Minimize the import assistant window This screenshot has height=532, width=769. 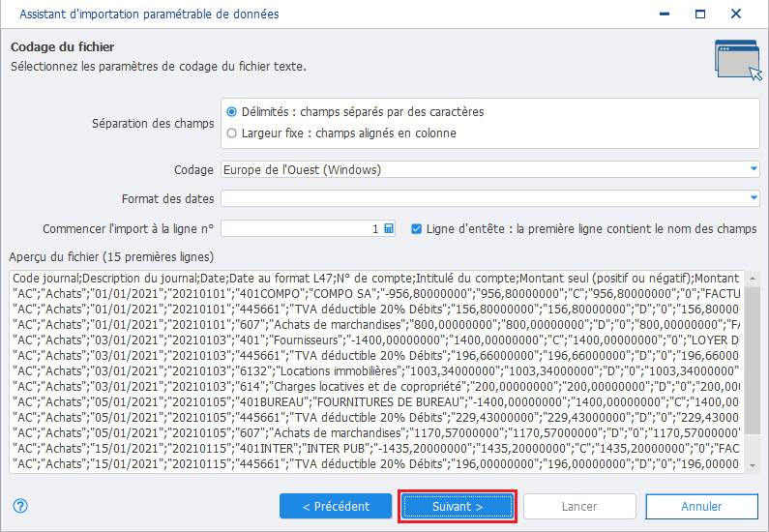(x=665, y=14)
